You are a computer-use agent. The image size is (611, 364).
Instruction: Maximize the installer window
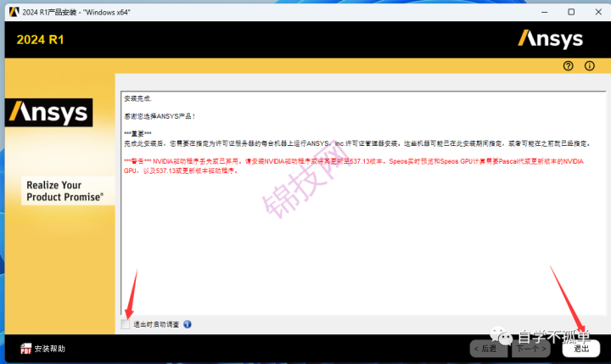click(x=571, y=12)
